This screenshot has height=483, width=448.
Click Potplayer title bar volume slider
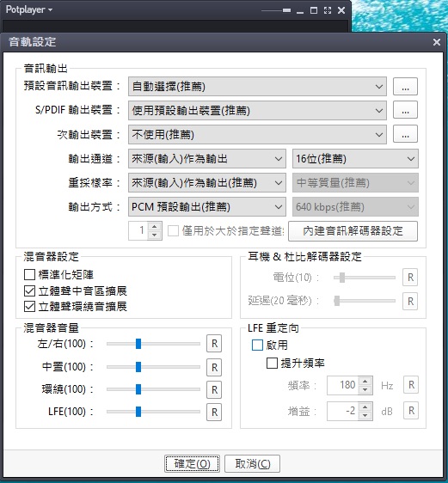coord(276,10)
